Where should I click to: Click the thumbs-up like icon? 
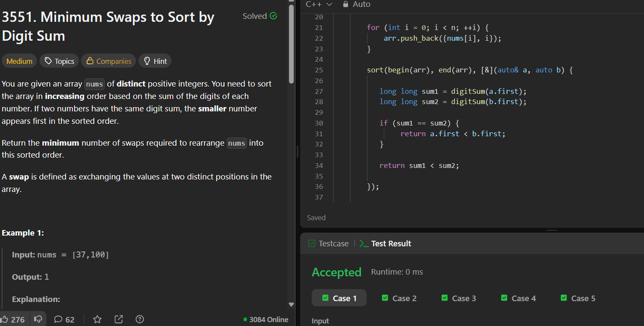pos(5,320)
